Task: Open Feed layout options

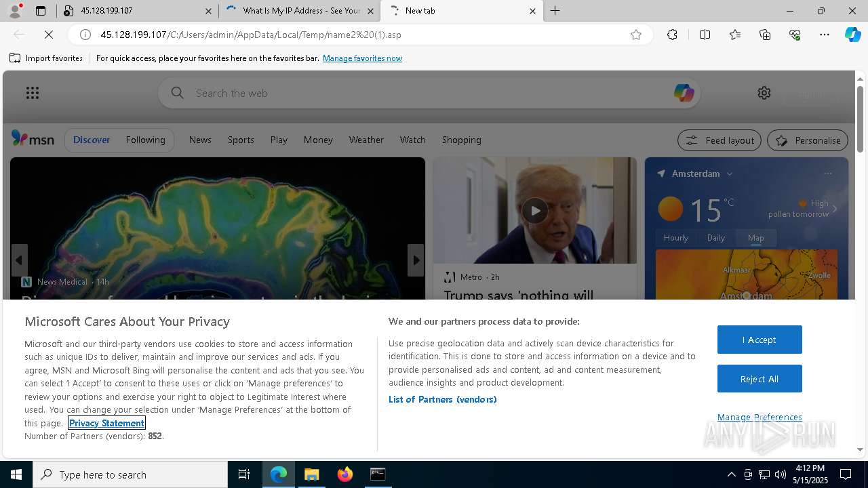Action: click(x=720, y=140)
